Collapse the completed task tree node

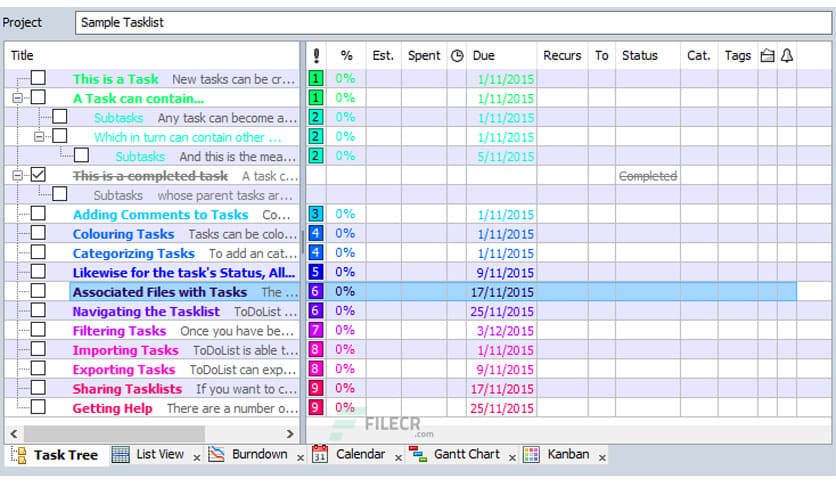click(17, 175)
